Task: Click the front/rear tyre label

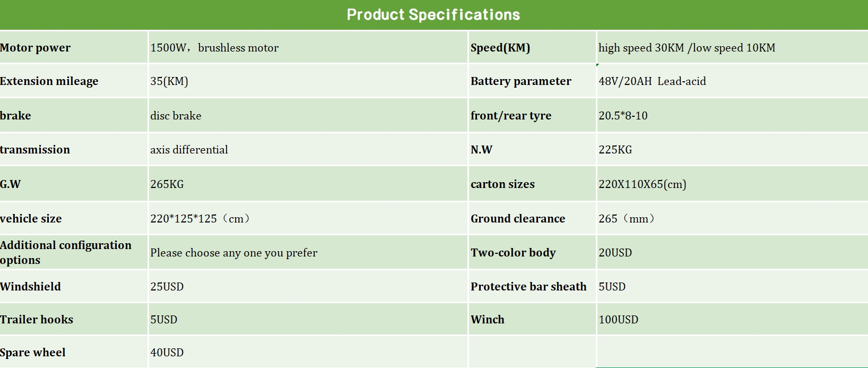Action: tap(511, 116)
